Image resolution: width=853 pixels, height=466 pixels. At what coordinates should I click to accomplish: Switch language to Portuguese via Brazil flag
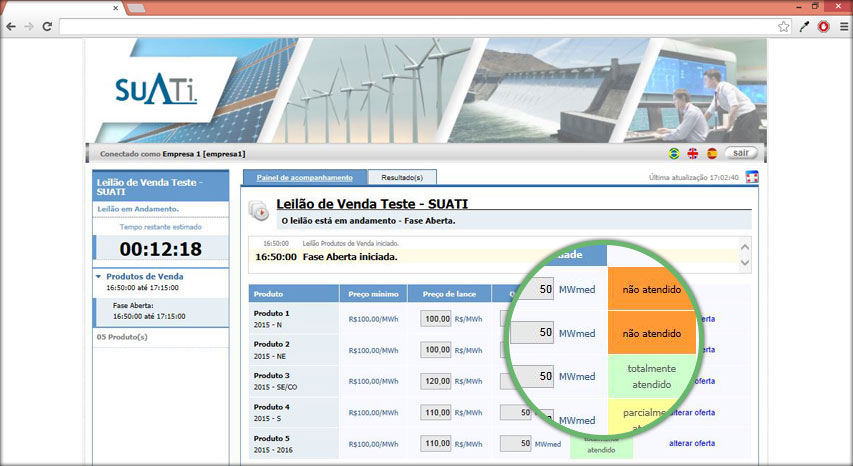click(674, 153)
